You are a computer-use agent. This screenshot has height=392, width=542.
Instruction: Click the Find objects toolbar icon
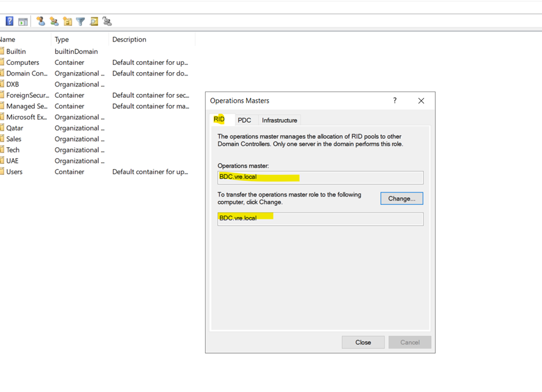(x=94, y=22)
